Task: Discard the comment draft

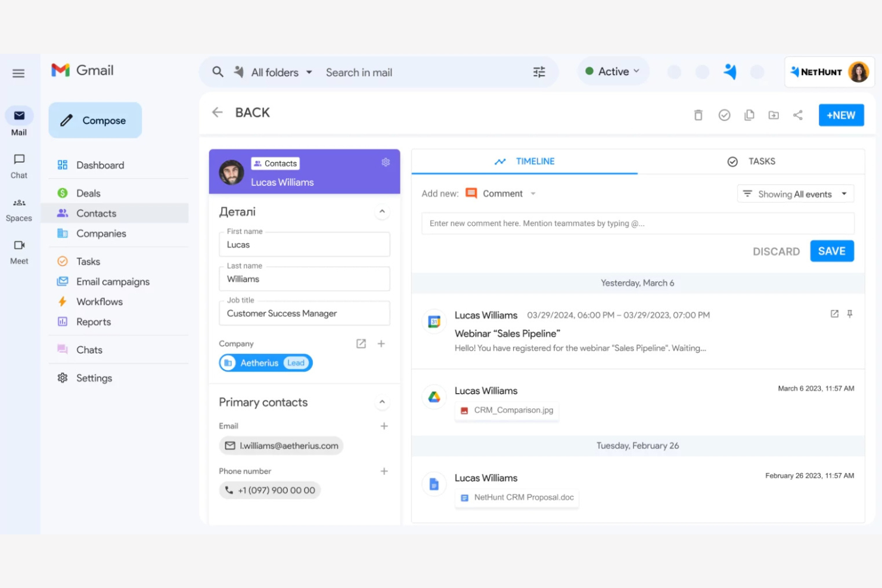Action: coord(776,251)
